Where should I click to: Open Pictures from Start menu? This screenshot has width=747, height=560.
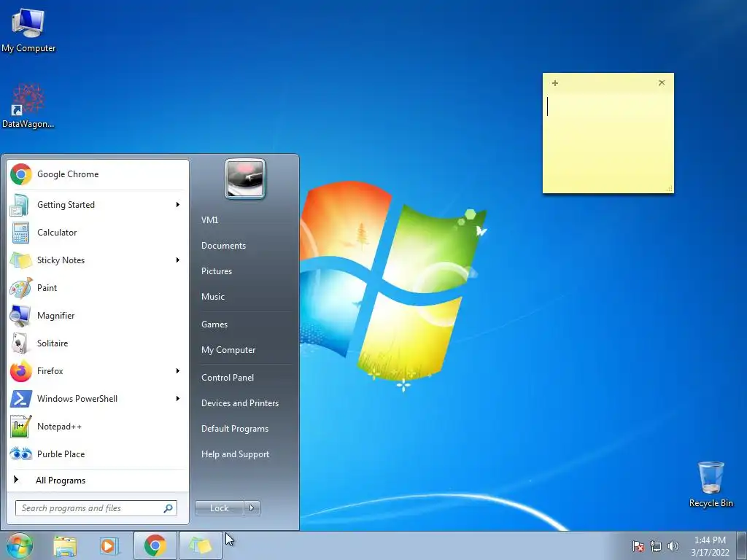point(216,271)
